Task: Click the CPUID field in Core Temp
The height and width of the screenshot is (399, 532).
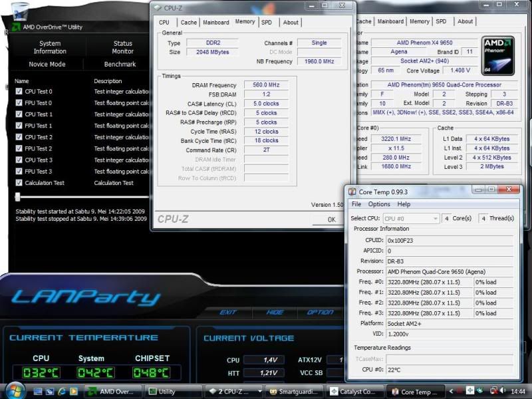Action: [x=450, y=240]
